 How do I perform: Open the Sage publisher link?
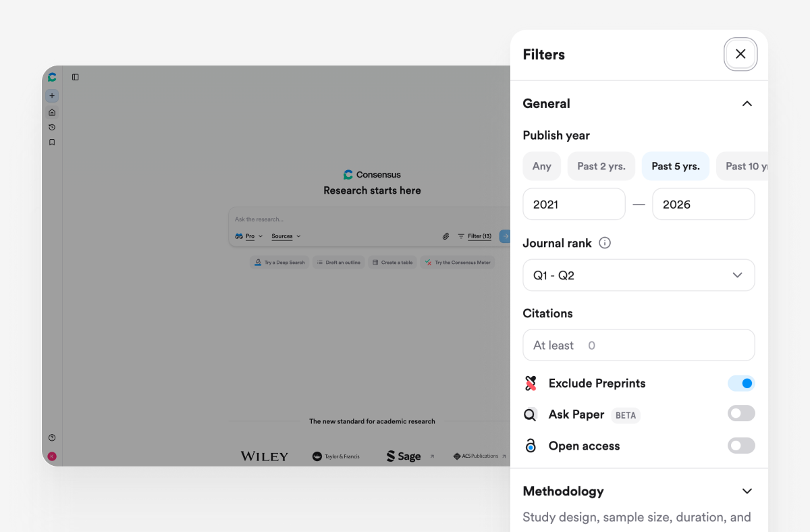pos(410,456)
